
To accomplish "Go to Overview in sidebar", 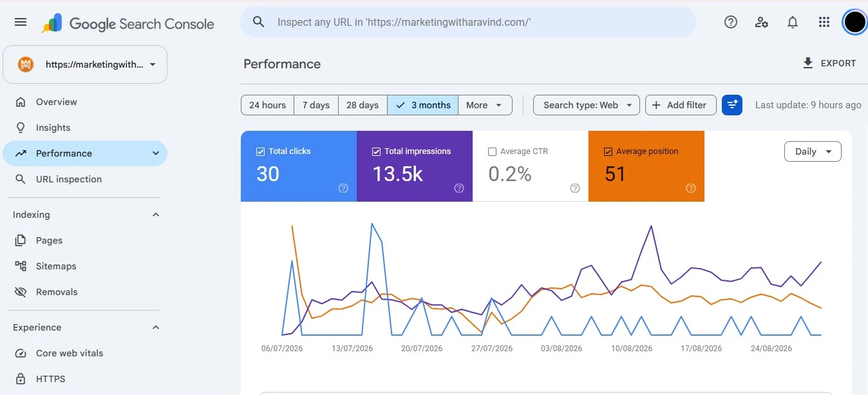I will coord(85,102).
